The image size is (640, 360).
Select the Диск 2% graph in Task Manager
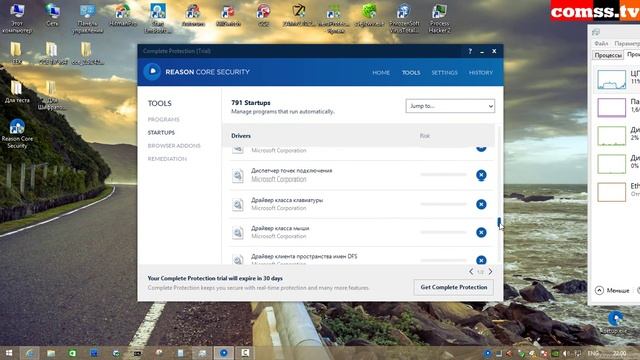pos(611,136)
